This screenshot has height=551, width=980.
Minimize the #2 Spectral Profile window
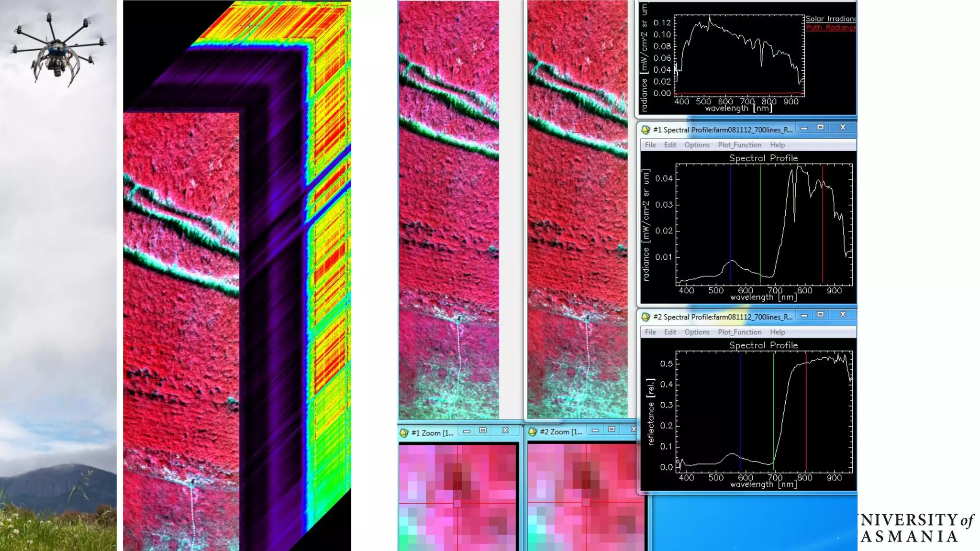[x=804, y=315]
